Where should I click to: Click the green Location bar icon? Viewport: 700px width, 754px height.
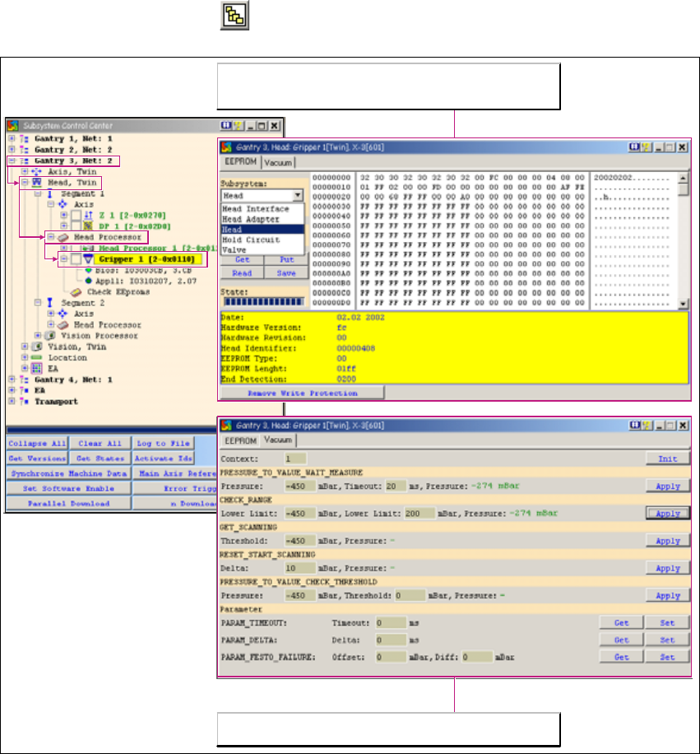click(36, 357)
